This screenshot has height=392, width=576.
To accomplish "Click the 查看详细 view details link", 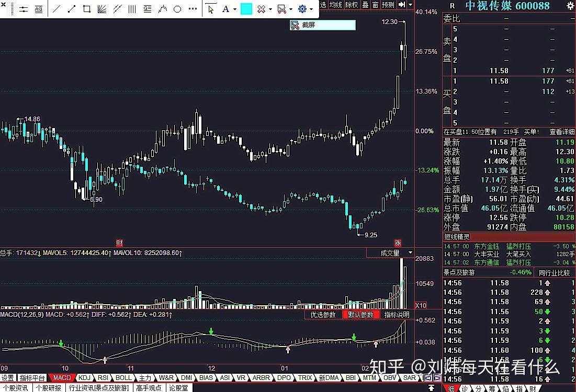I will point(562,132).
